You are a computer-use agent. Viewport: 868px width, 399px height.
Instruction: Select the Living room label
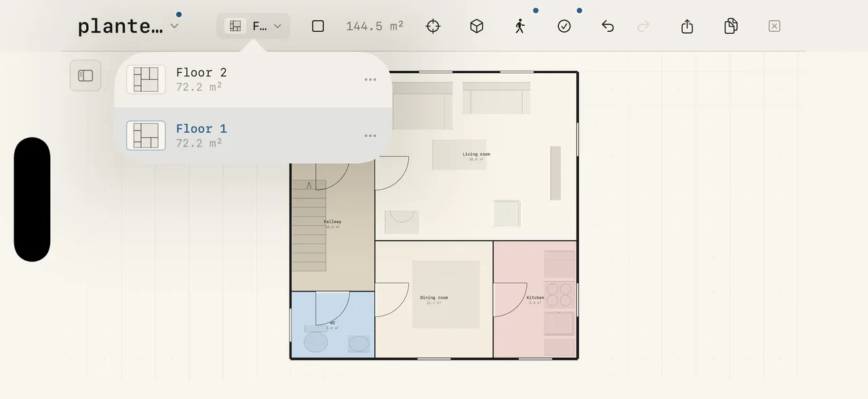click(x=476, y=154)
